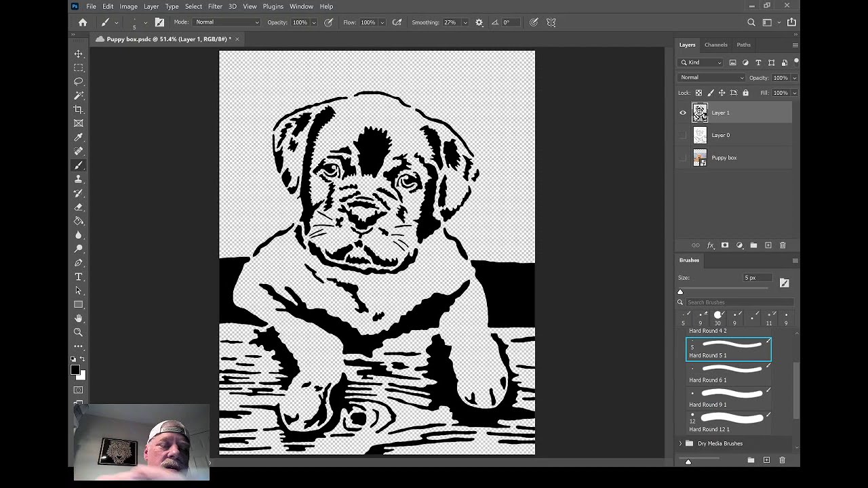The width and height of the screenshot is (868, 488).
Task: Activate the Horizontal Type tool
Action: pos(79,277)
